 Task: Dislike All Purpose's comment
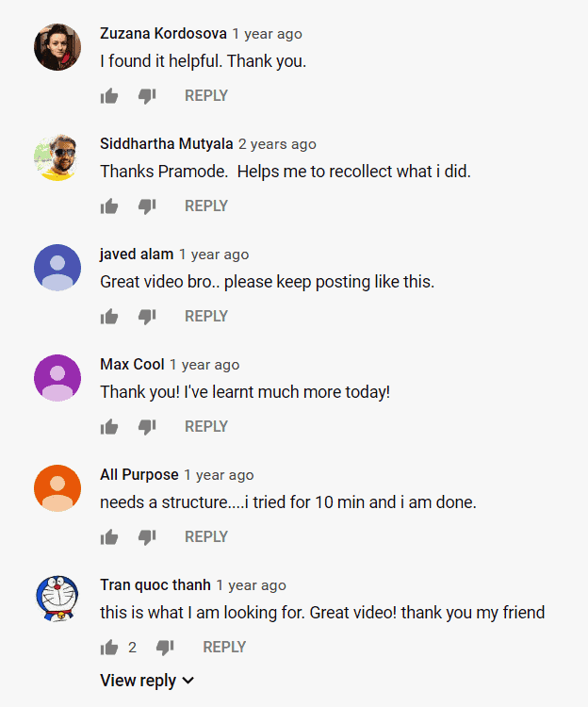[146, 537]
